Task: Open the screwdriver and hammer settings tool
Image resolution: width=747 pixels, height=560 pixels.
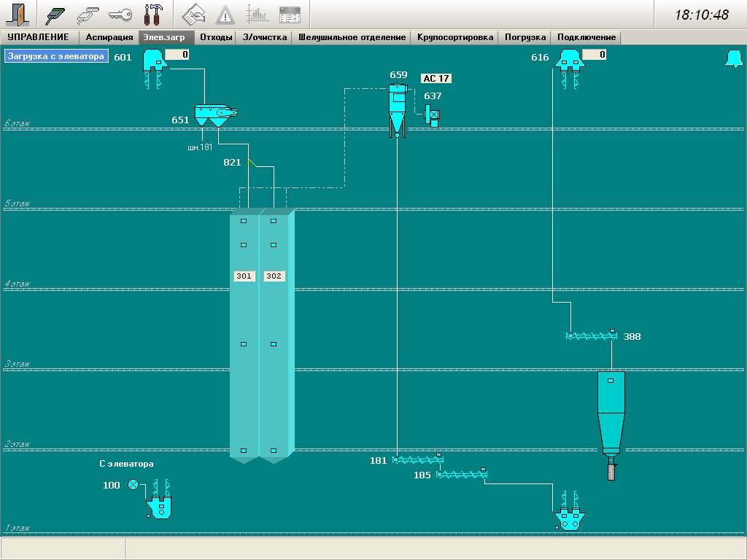Action: coord(152,14)
